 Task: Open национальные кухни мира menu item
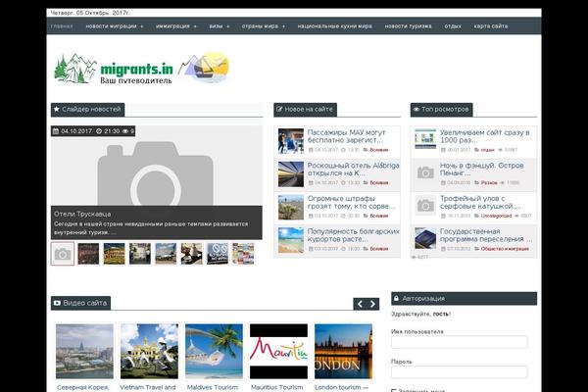(x=334, y=26)
